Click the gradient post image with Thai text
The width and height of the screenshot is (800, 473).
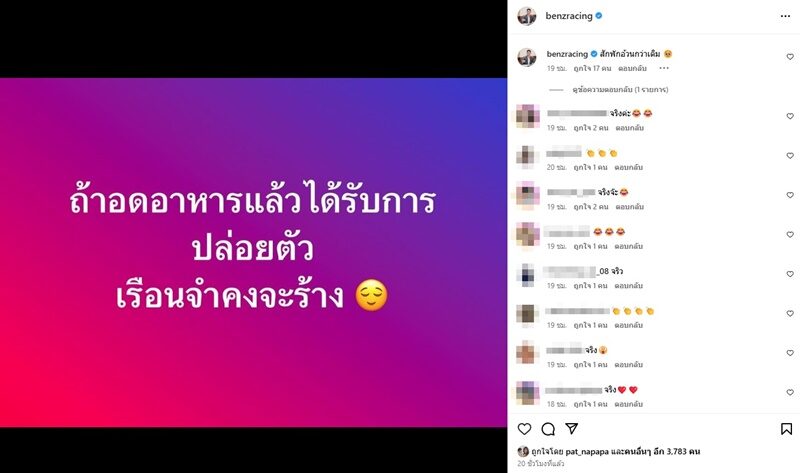click(253, 252)
